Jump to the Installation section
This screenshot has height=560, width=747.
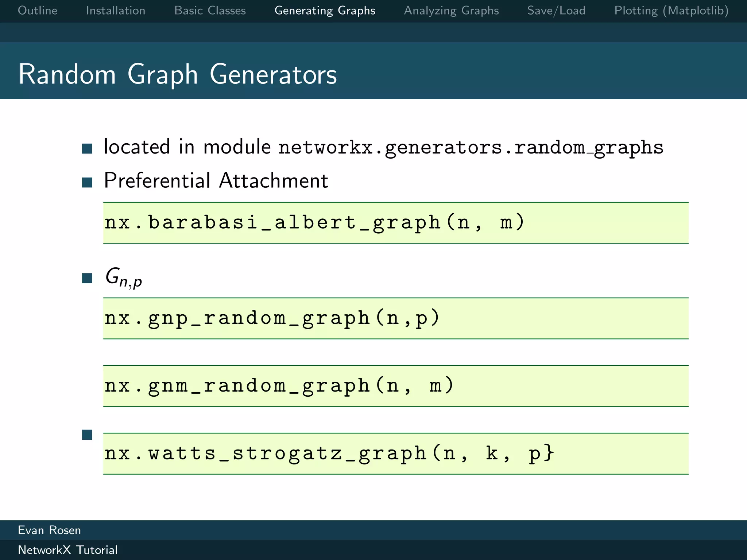[x=116, y=11]
